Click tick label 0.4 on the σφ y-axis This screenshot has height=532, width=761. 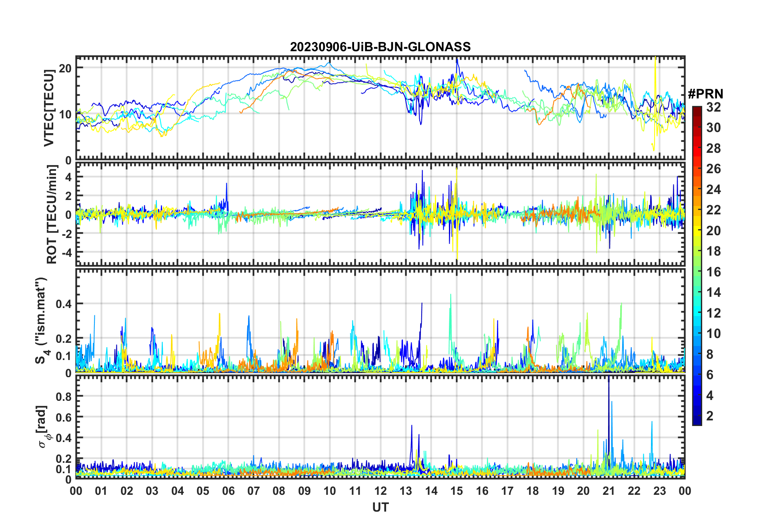pyautogui.click(x=64, y=438)
